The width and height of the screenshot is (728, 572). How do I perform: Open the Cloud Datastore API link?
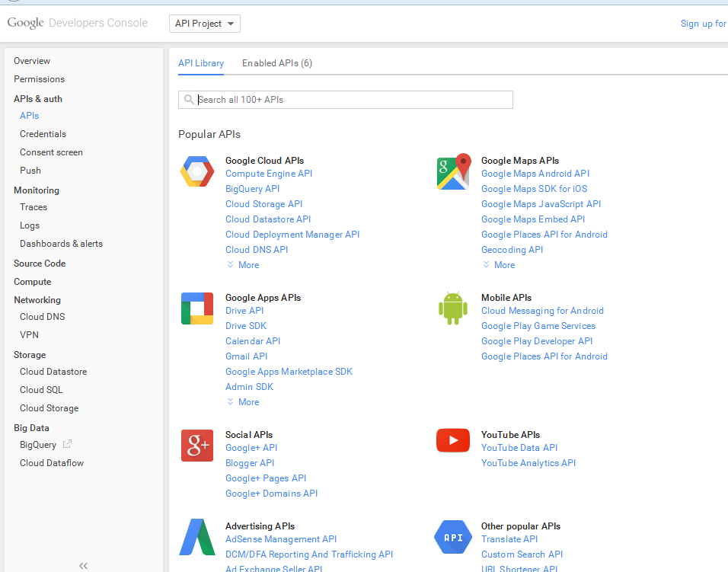click(x=268, y=219)
